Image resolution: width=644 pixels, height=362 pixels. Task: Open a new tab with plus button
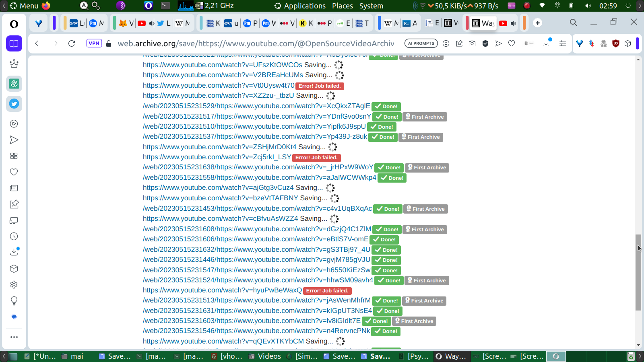coord(538,23)
